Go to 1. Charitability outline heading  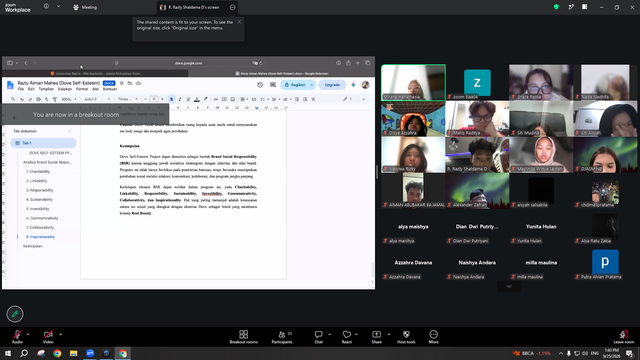pyautogui.click(x=38, y=171)
